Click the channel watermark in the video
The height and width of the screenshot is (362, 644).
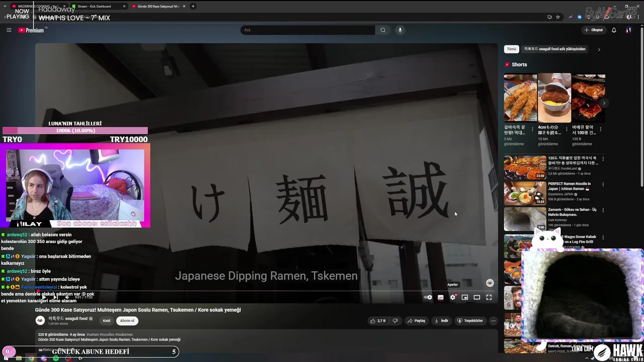490,283
